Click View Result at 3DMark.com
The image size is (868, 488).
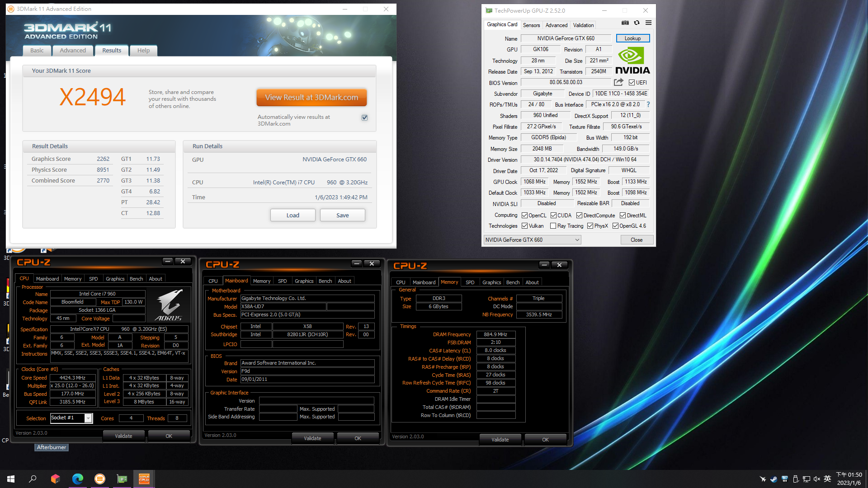pyautogui.click(x=311, y=98)
